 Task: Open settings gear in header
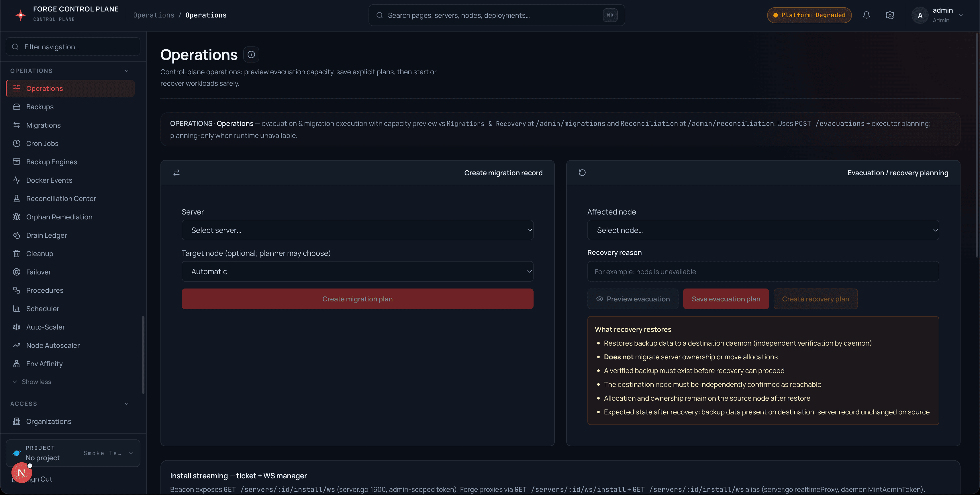point(890,15)
